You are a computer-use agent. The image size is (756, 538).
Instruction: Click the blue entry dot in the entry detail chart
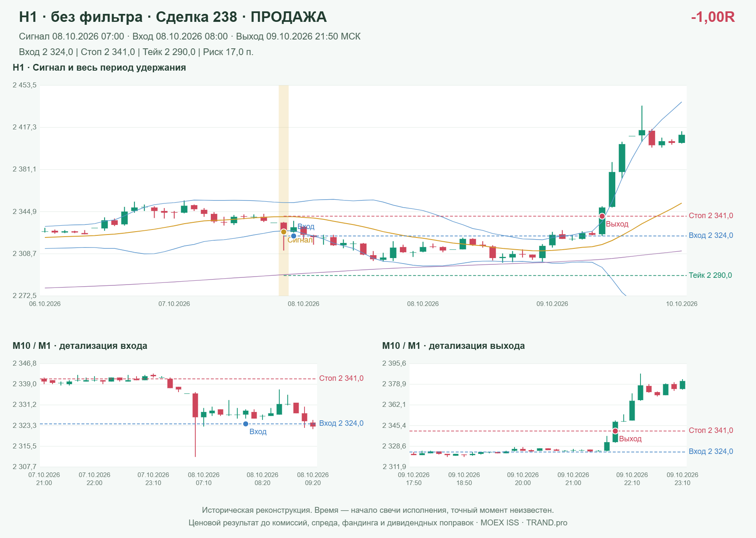[x=246, y=424]
